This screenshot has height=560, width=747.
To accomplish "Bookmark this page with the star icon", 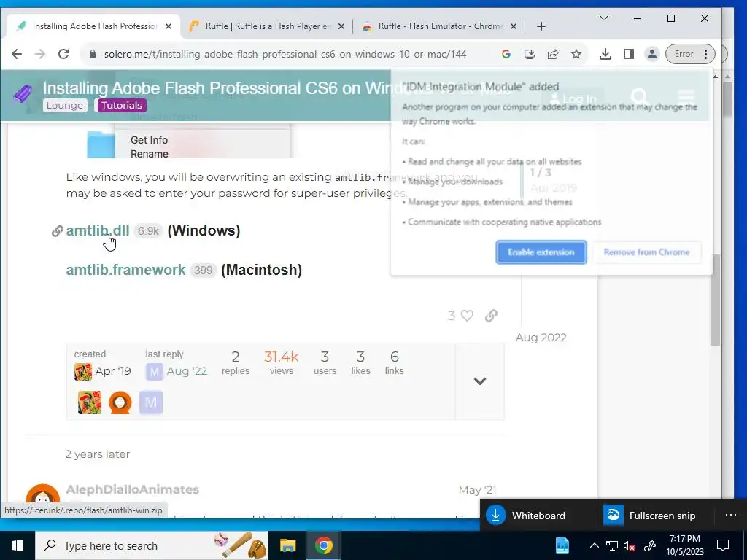I will click(x=576, y=54).
